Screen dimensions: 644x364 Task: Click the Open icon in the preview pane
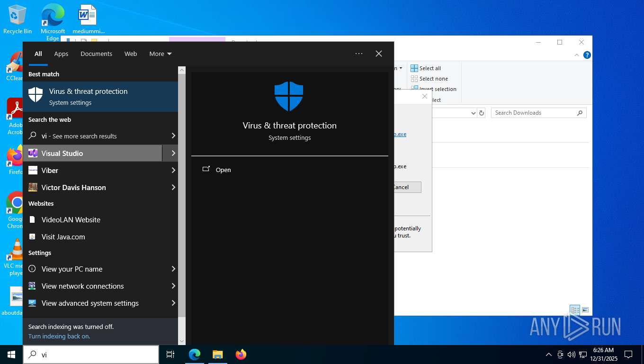pos(206,169)
